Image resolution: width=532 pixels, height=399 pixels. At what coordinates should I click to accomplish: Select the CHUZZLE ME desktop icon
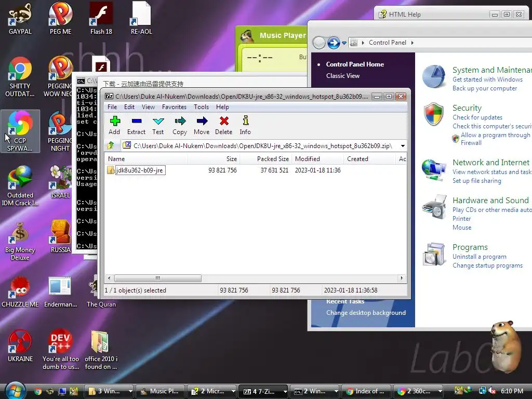[20, 292]
